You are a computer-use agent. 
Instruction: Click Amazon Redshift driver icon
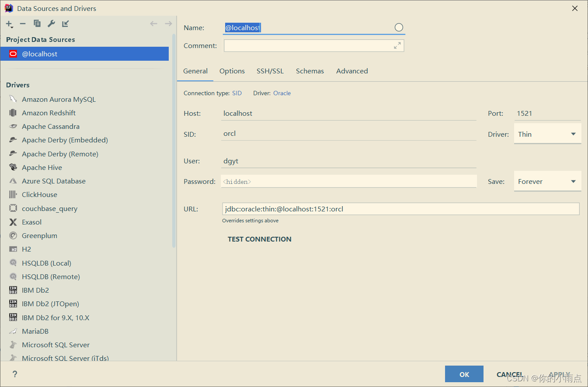(x=13, y=113)
